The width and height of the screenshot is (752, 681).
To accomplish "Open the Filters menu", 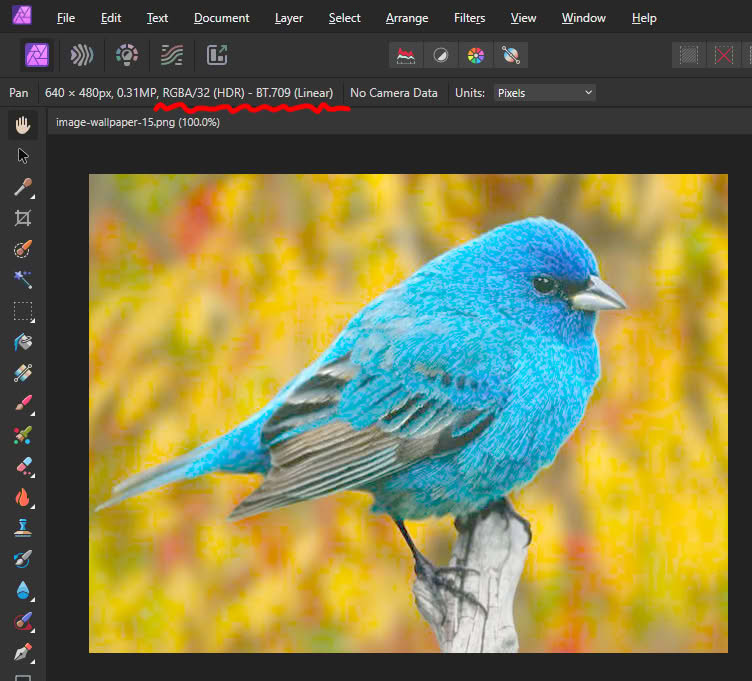I will pos(469,18).
